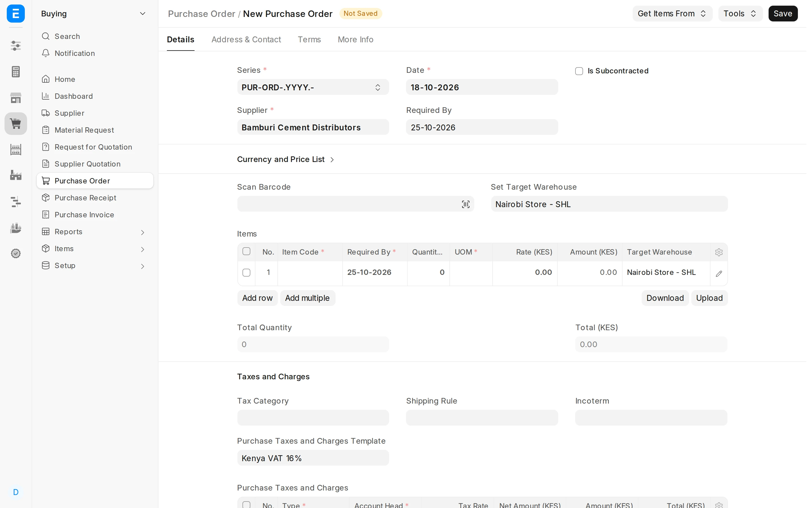Click the Add multiple button
This screenshot has width=812, height=508.
307,298
